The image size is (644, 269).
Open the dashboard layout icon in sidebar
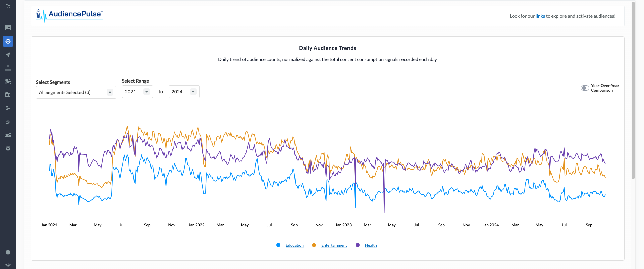click(x=8, y=28)
